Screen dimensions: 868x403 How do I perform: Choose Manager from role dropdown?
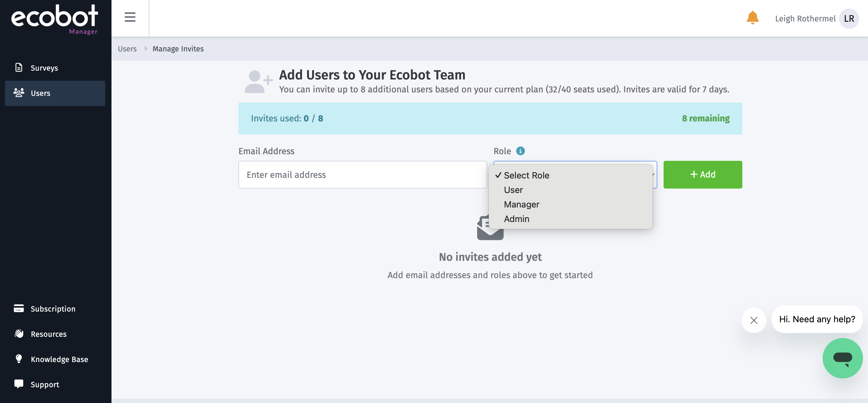coord(521,204)
